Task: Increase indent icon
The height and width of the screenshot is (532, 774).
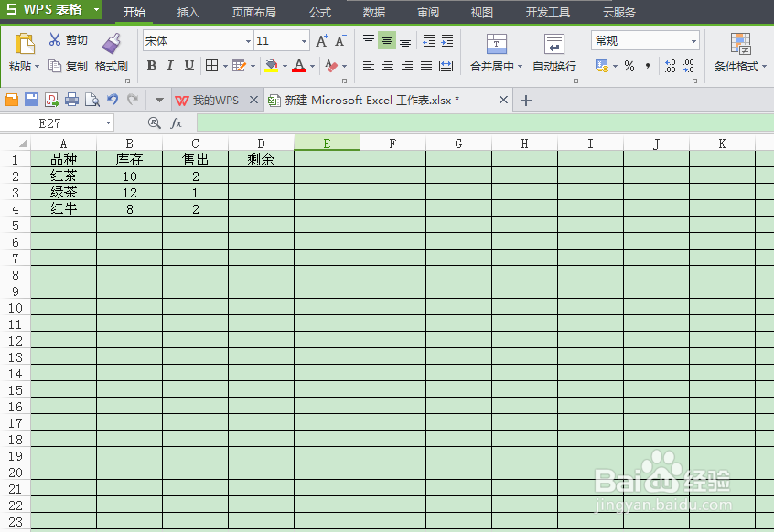Action: tap(447, 41)
